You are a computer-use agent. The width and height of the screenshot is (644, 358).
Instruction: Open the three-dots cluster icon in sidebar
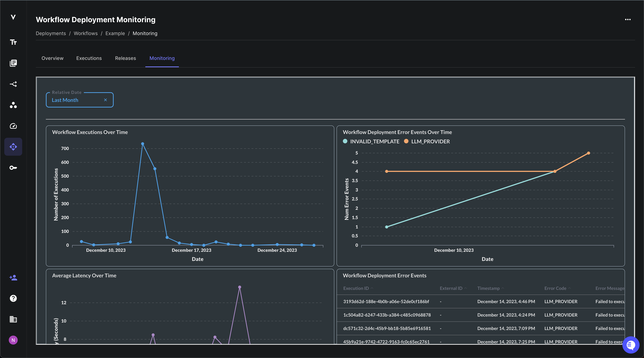click(13, 105)
